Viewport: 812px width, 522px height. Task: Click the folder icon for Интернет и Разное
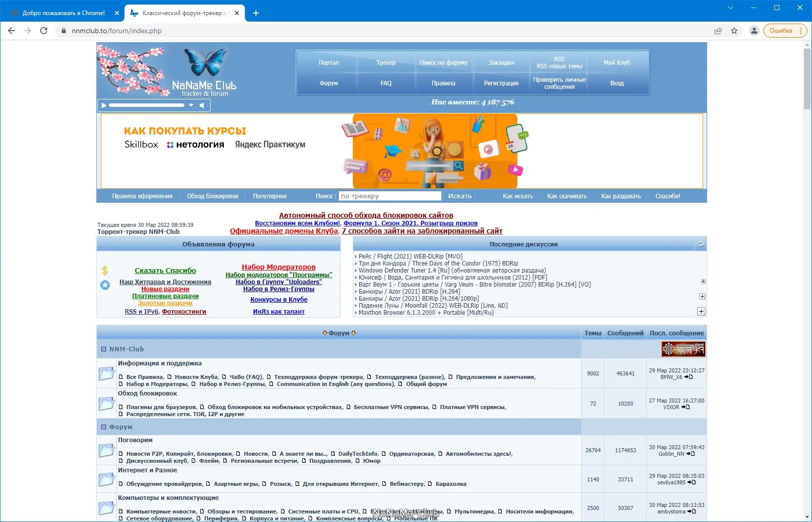click(106, 479)
